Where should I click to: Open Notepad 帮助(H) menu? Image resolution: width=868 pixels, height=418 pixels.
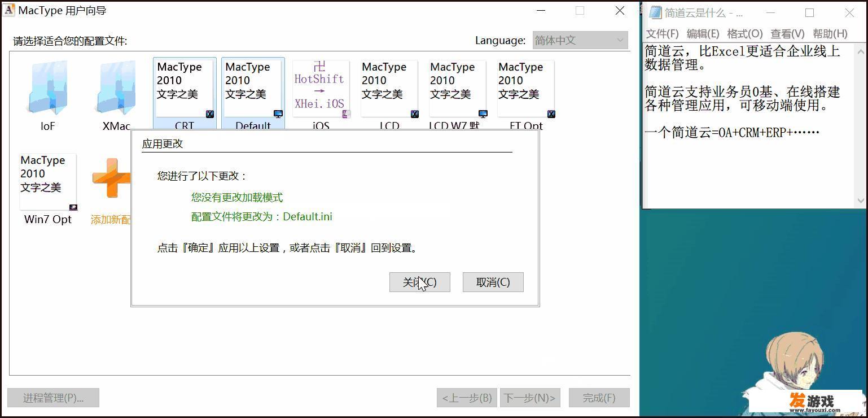click(830, 34)
